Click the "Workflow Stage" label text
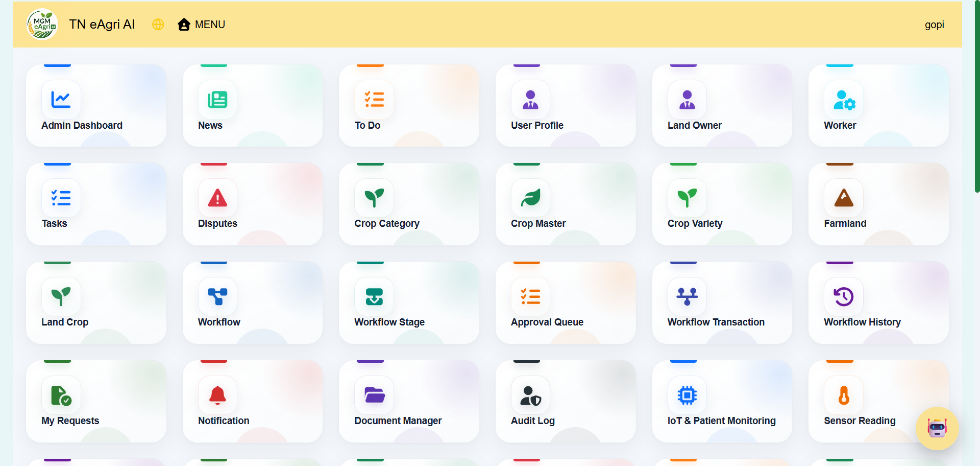This screenshot has width=980, height=466. point(389,322)
